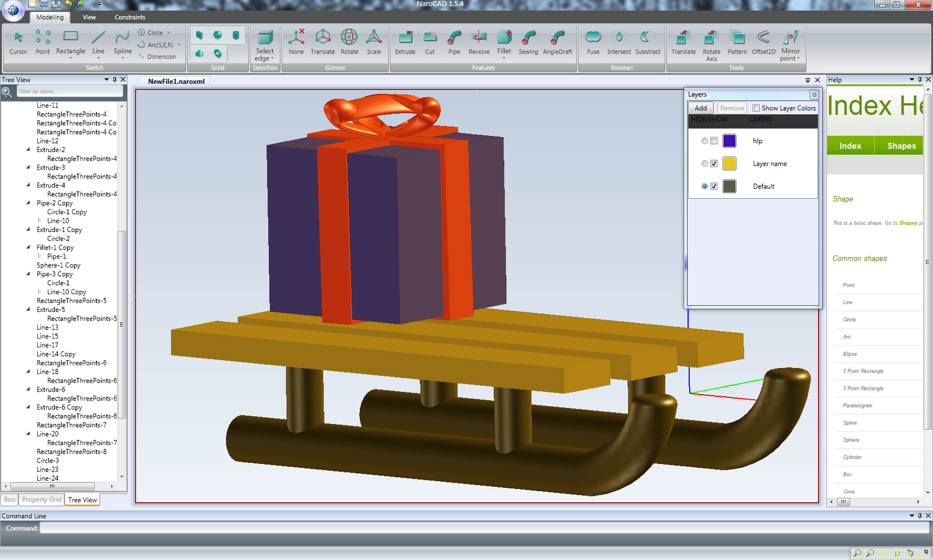Click the Command input field
933x560 pixels.
pos(484,529)
